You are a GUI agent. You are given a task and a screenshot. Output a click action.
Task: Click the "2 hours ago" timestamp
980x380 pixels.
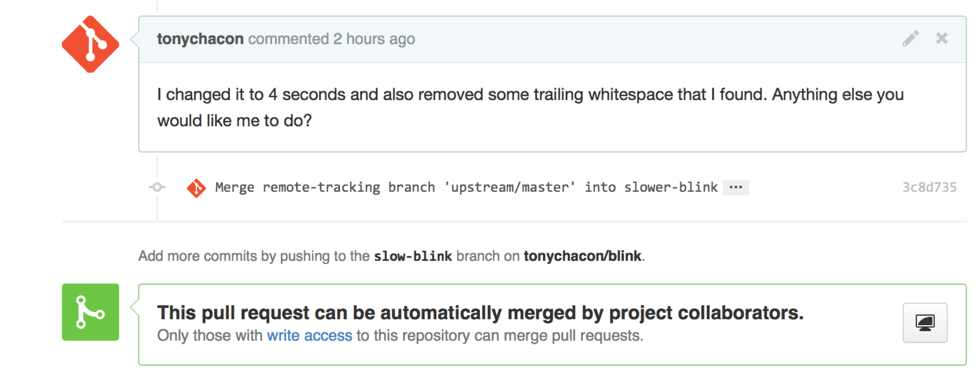(374, 39)
